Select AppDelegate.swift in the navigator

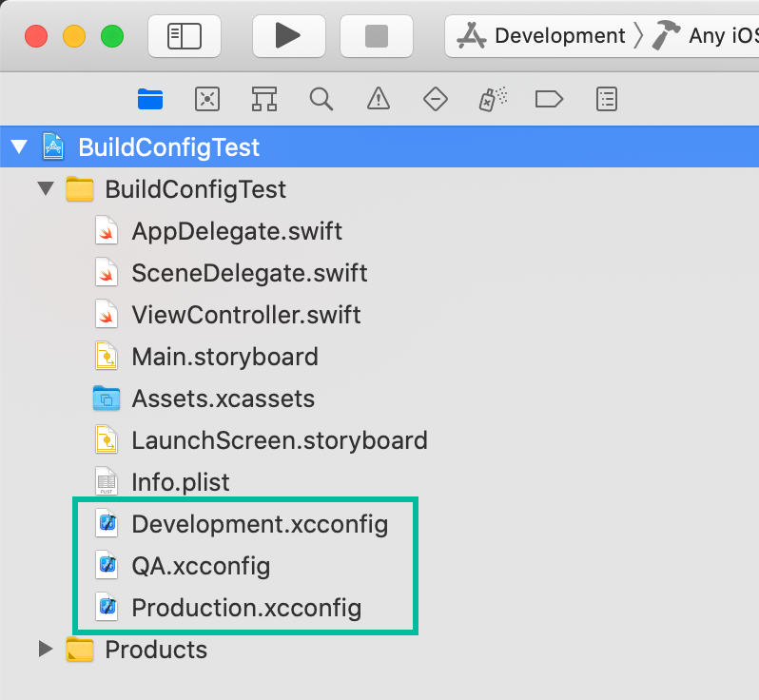point(237,231)
